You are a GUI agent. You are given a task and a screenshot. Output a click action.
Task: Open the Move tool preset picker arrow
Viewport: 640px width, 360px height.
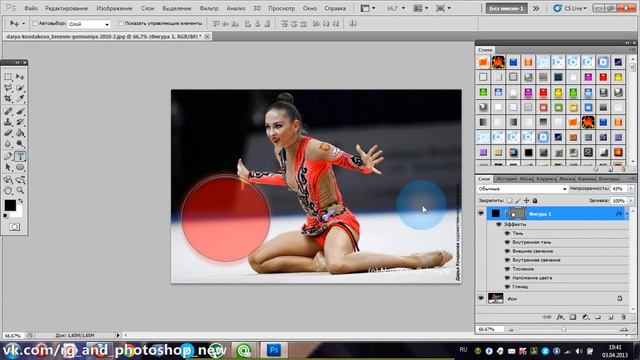[23, 24]
